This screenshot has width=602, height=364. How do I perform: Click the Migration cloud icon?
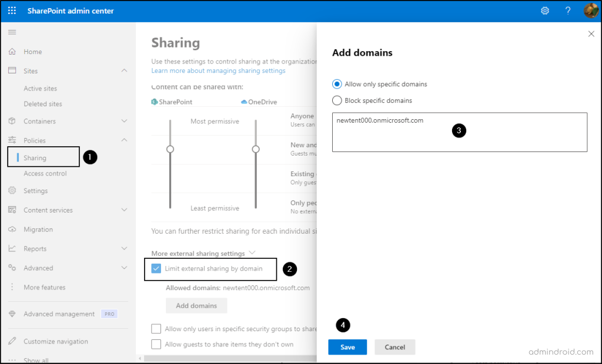pyautogui.click(x=12, y=230)
